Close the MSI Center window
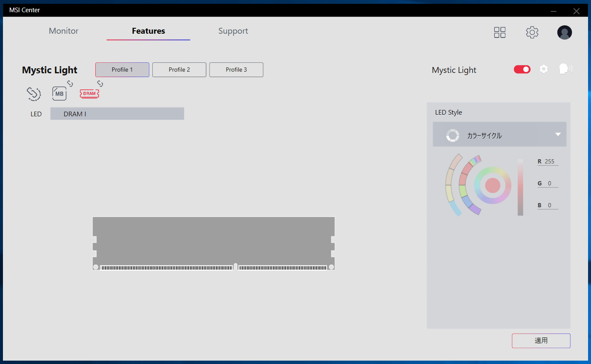591x364 pixels. coord(576,11)
